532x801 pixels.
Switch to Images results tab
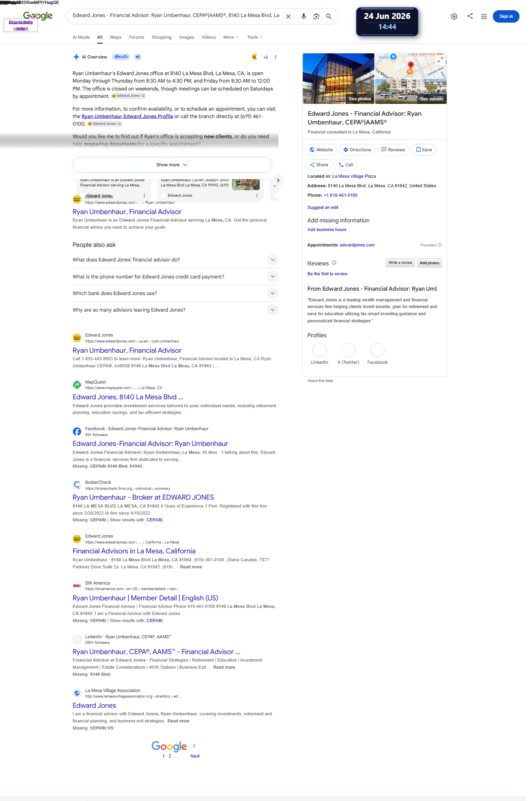[x=187, y=38]
